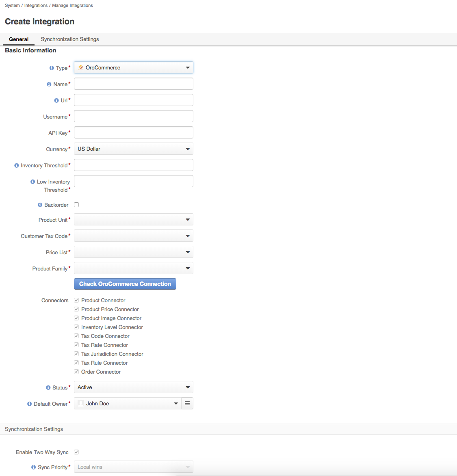Enable the Backorder checkbox

click(x=76, y=205)
